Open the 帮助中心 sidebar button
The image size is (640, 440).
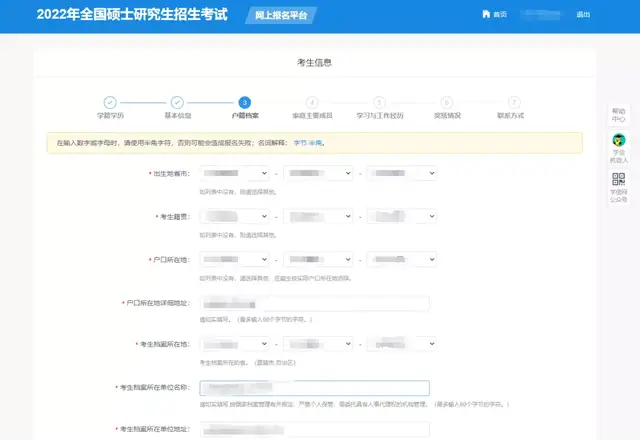point(618,115)
